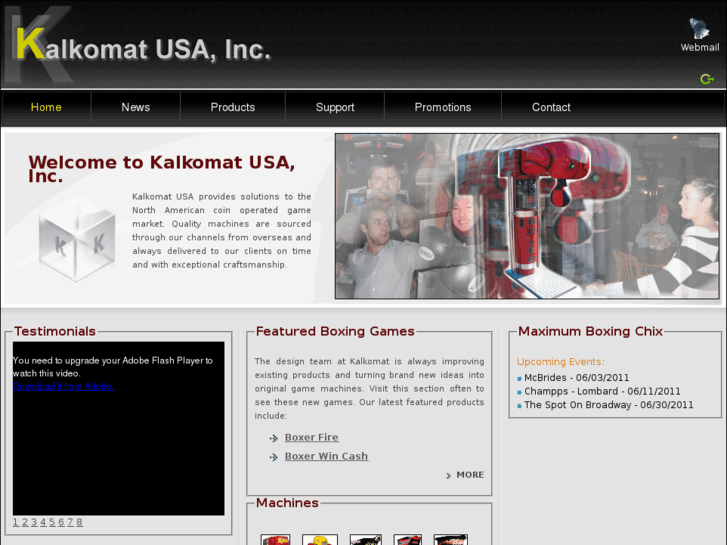Screen dimensions: 727x545
Task: Open the Webmail icon
Action: point(699,29)
